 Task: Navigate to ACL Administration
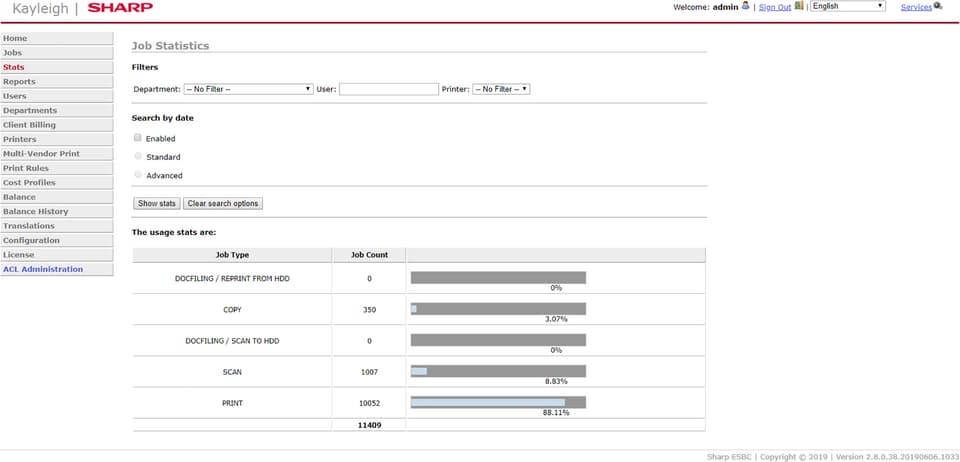tap(43, 269)
